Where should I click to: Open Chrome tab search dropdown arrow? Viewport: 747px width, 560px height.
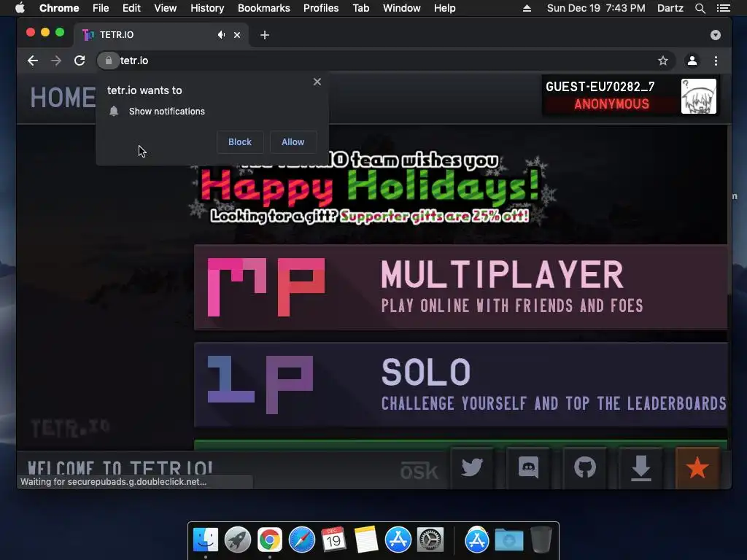tap(715, 35)
